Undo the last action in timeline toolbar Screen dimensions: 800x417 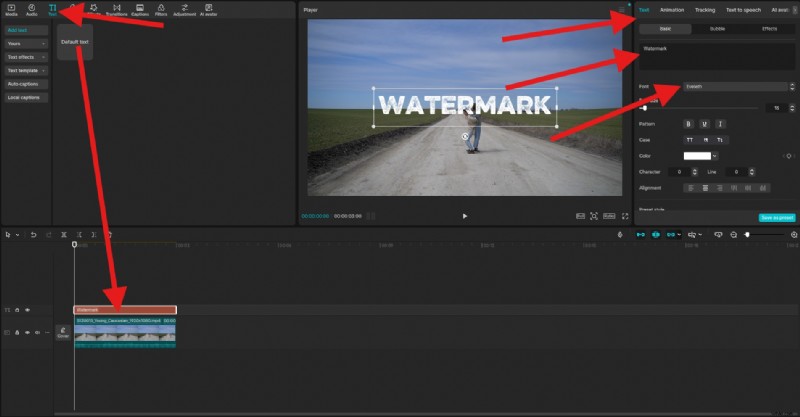coord(33,235)
